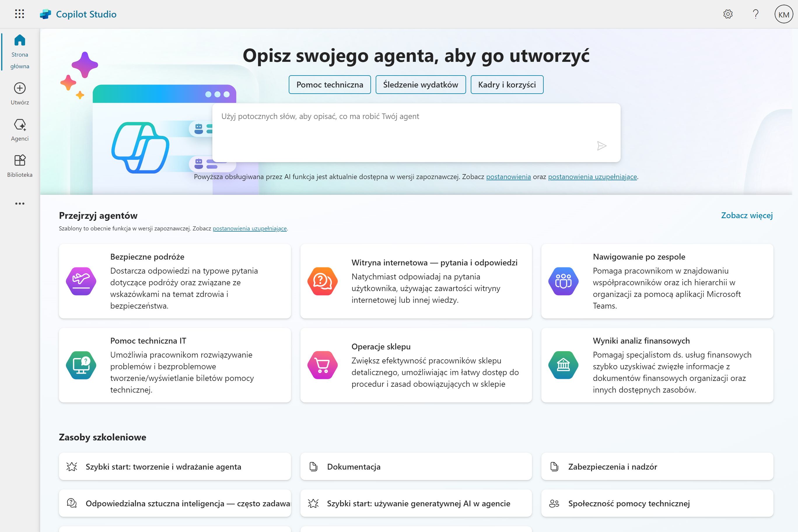This screenshot has height=532, width=798.
Task: Click the Agenci sidebar label
Action: [20, 139]
